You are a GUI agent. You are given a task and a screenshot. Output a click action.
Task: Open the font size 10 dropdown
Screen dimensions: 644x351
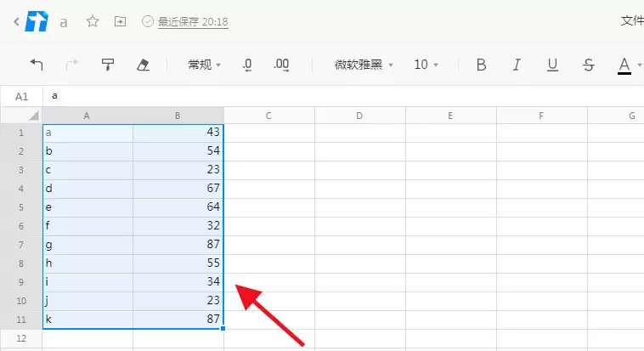(x=426, y=65)
